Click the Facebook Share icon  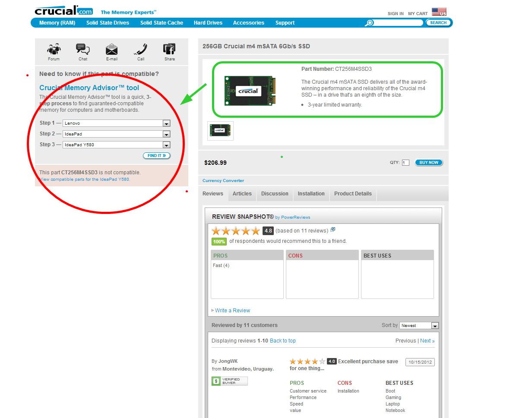pyautogui.click(x=169, y=49)
